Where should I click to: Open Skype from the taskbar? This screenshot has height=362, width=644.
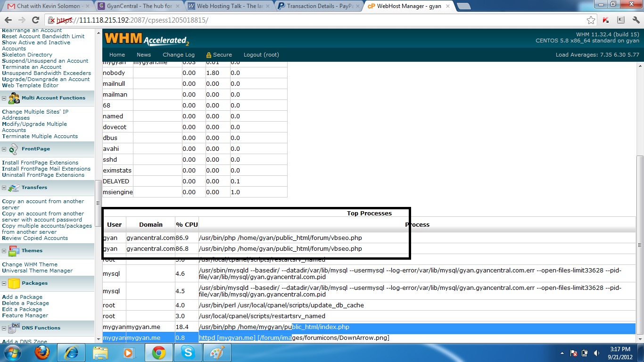tap(188, 353)
